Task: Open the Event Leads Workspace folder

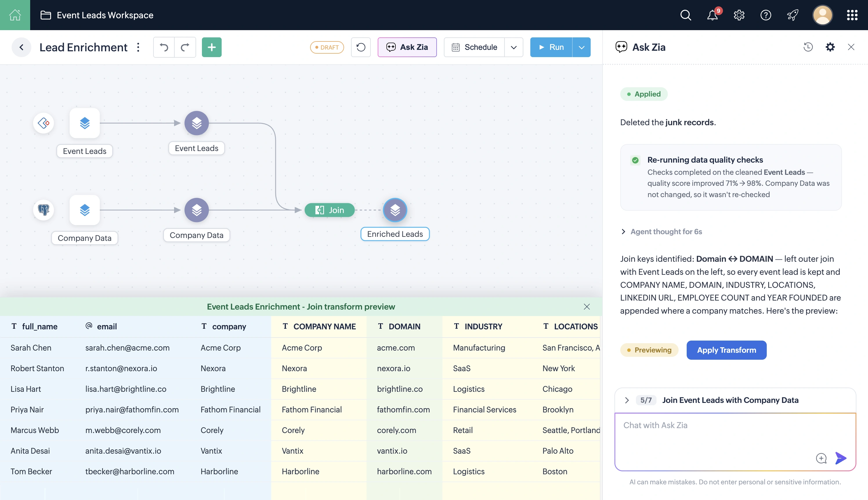Action: [97, 15]
